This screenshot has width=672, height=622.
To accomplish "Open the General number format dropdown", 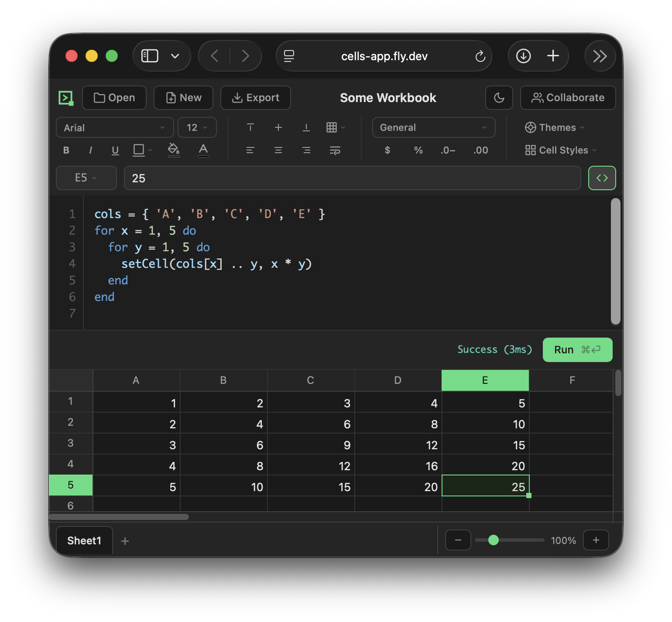I will pos(434,127).
